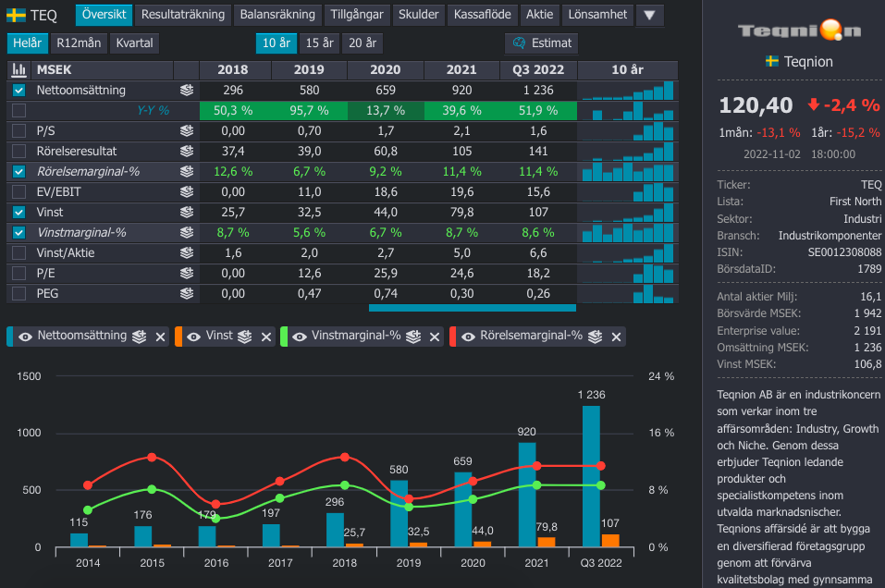Image resolution: width=885 pixels, height=588 pixels.
Task: Select the 15 år range button
Action: 319,43
